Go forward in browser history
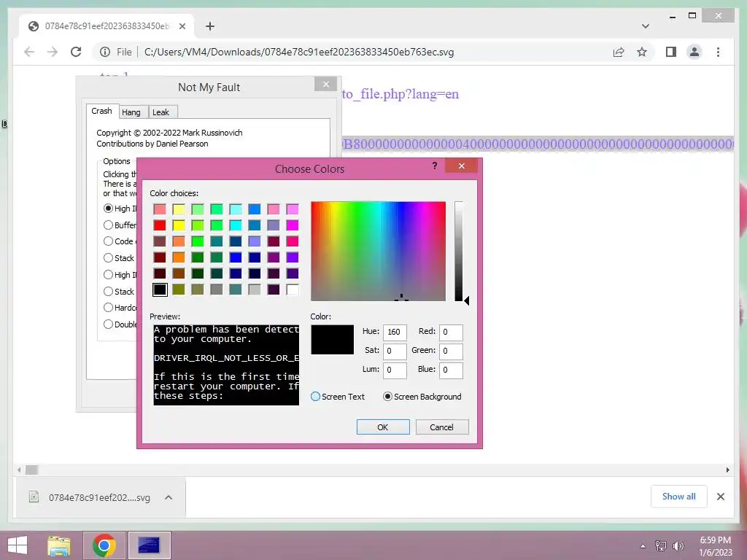 [x=53, y=52]
